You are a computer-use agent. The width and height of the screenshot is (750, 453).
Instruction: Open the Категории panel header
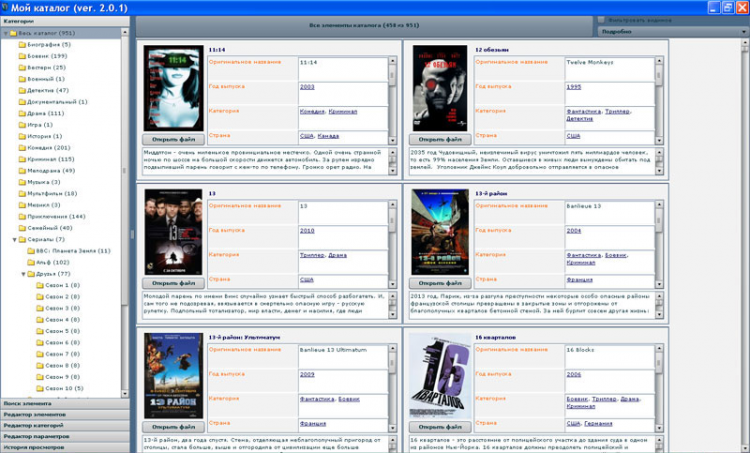(x=65, y=22)
